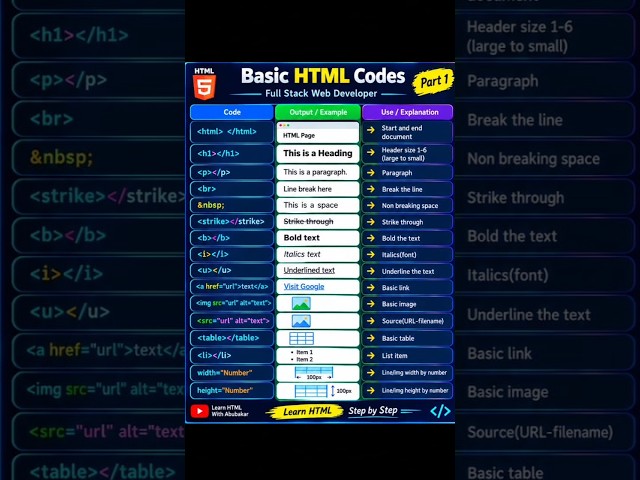Click the <html> </html> code cell

[232, 132]
